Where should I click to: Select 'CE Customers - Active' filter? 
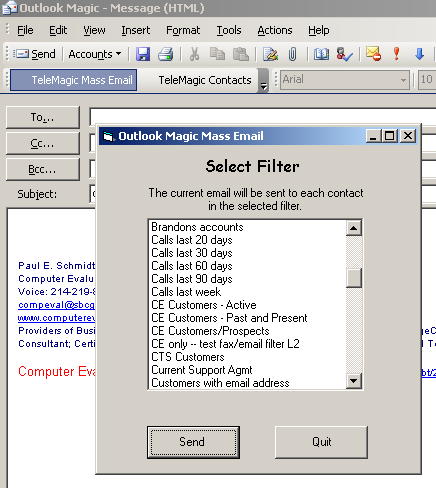coord(204,305)
